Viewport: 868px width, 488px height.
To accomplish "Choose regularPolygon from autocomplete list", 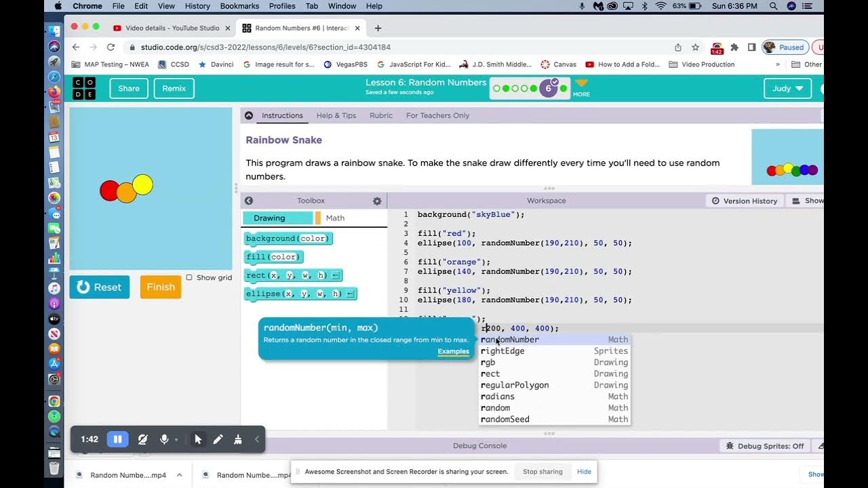I will pyautogui.click(x=554, y=385).
